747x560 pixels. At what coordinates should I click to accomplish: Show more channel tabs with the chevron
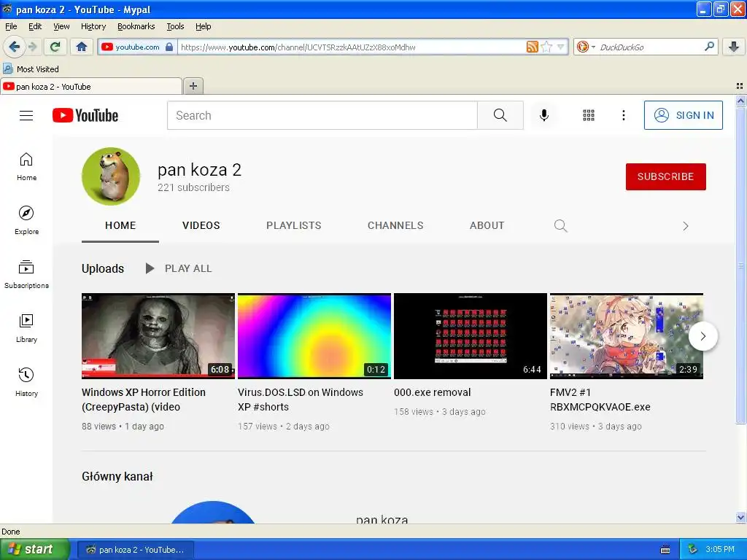pyautogui.click(x=686, y=226)
